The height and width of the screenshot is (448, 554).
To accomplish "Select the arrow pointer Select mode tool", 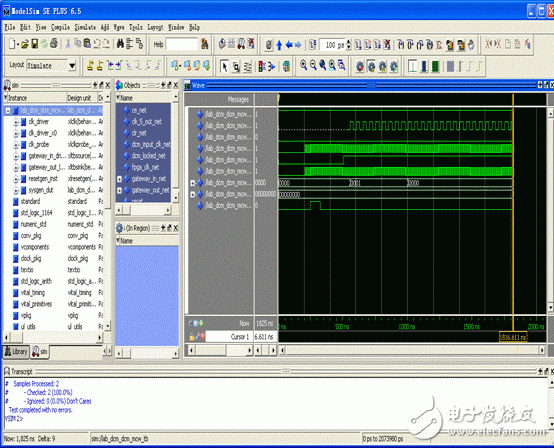I will coord(224,66).
